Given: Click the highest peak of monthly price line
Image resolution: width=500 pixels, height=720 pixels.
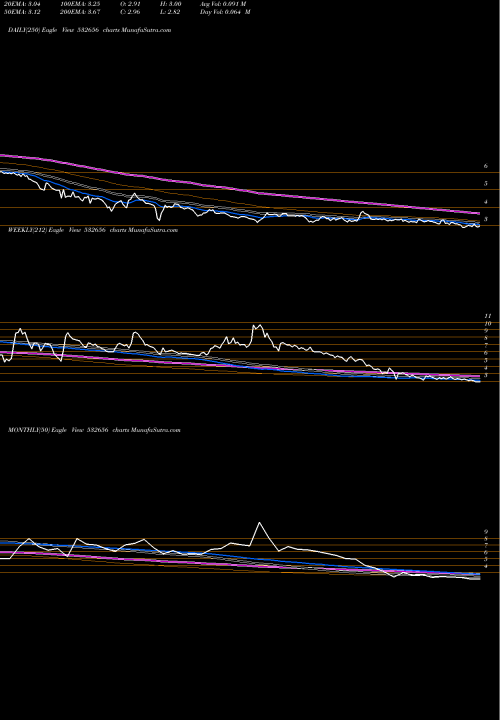Looking at the screenshot, I should 260,523.
